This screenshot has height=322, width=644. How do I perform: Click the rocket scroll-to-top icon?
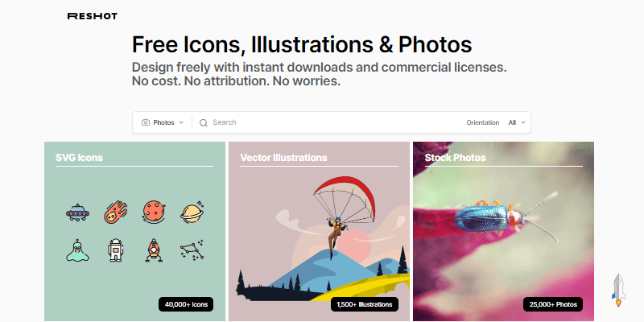click(618, 291)
